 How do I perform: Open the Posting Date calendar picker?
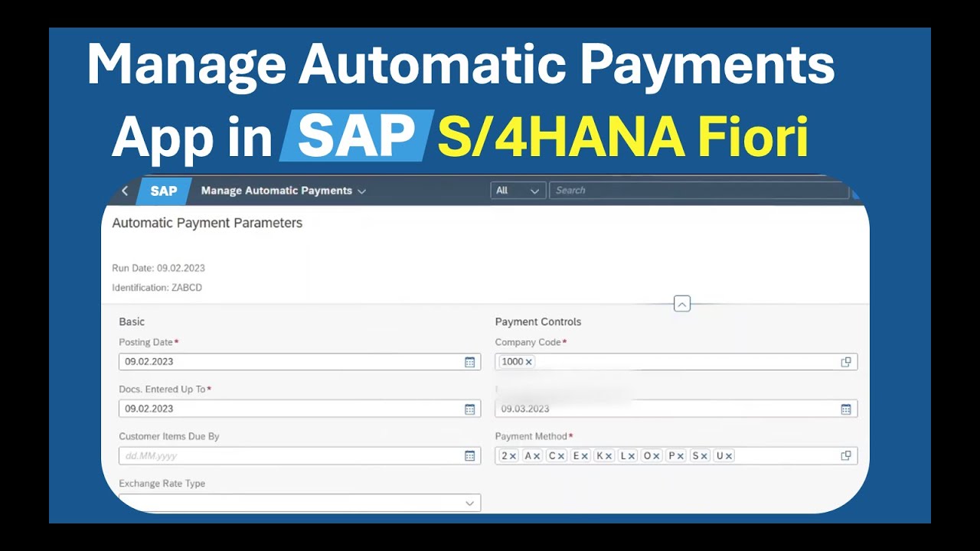470,362
